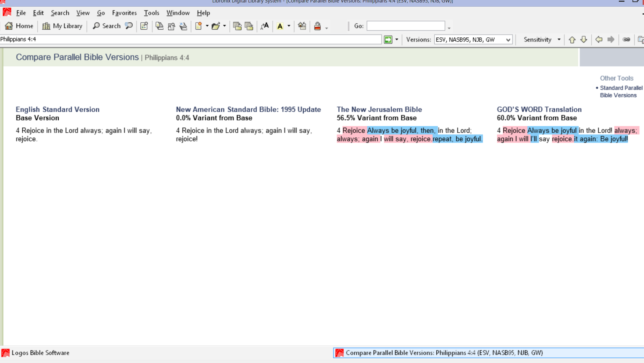Image resolution: width=644 pixels, height=363 pixels.
Task: Open GOD'S WORD Translation link
Action: (x=539, y=110)
